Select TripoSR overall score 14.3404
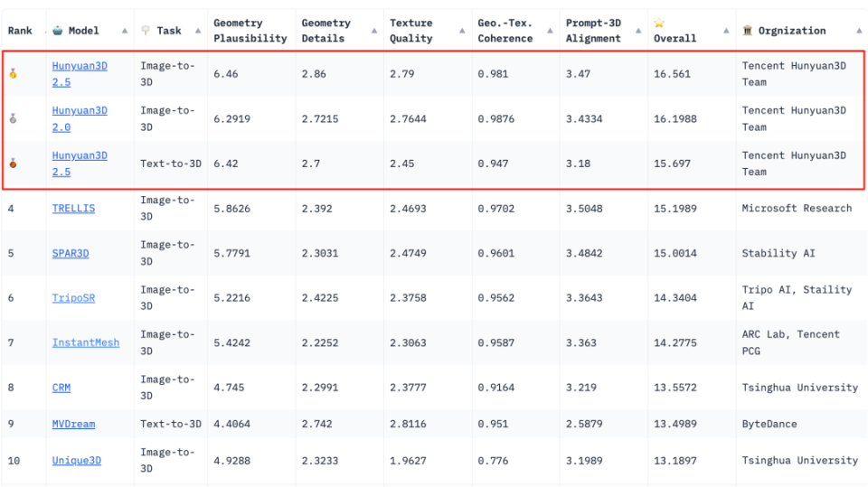The image size is (868, 487). [x=675, y=298]
